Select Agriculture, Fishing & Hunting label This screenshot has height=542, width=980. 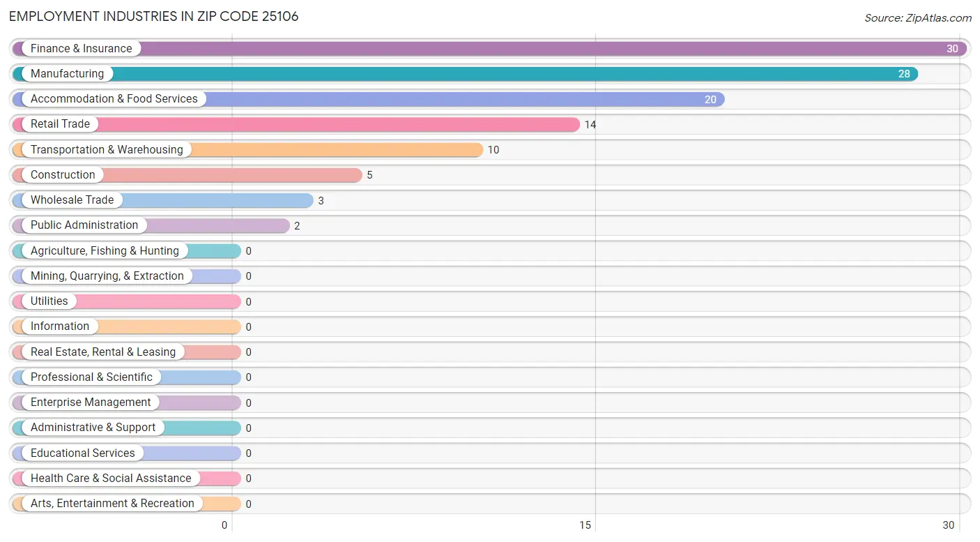tap(105, 250)
